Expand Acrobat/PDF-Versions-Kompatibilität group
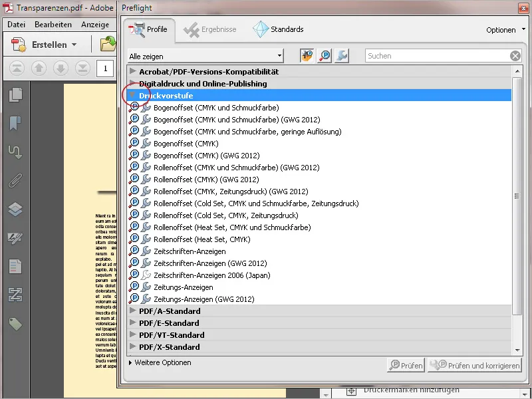532x399 pixels. tap(133, 71)
